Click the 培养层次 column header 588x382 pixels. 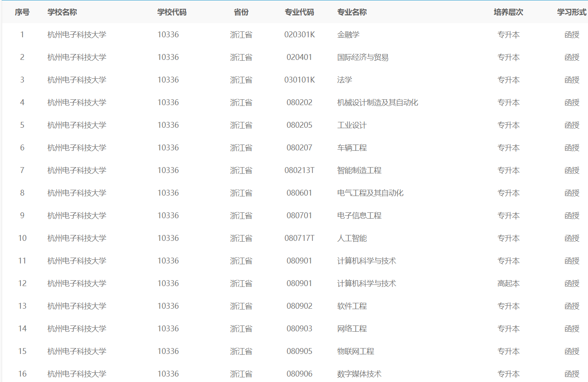(508, 12)
